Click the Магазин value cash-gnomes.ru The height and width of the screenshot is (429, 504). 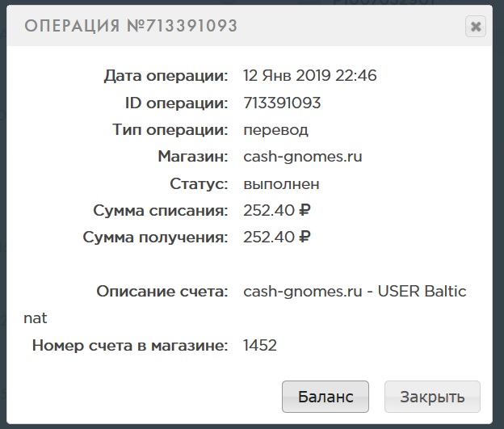pos(303,156)
